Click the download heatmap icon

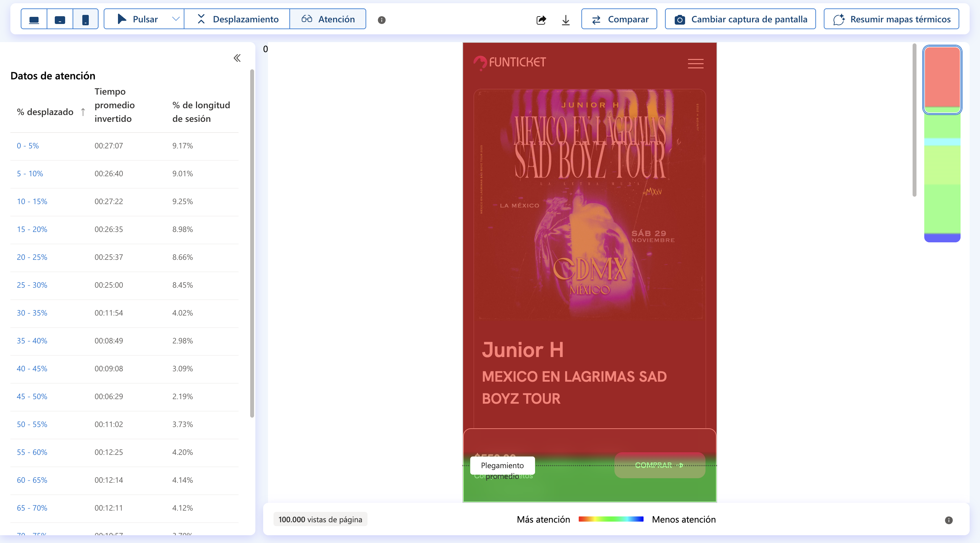tap(566, 20)
